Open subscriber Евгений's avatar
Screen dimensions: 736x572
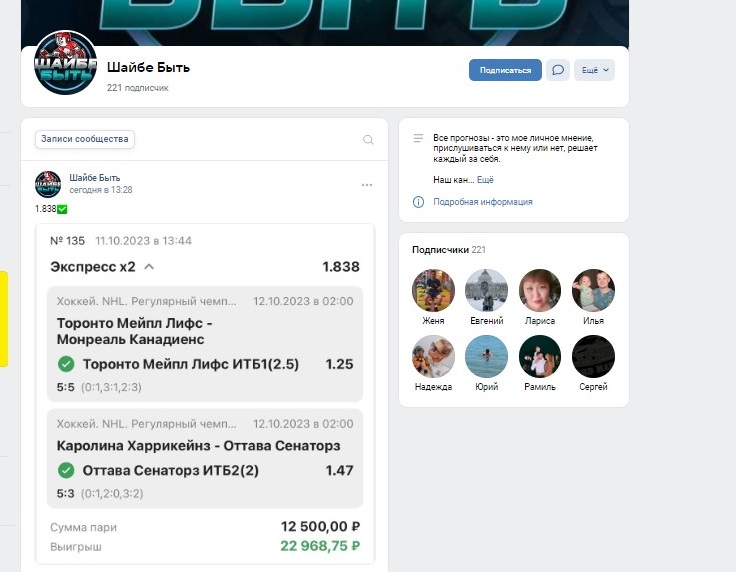(486, 290)
